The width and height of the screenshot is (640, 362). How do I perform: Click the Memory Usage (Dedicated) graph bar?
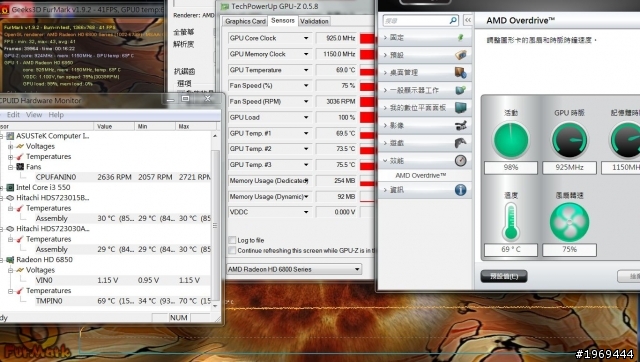367,183
